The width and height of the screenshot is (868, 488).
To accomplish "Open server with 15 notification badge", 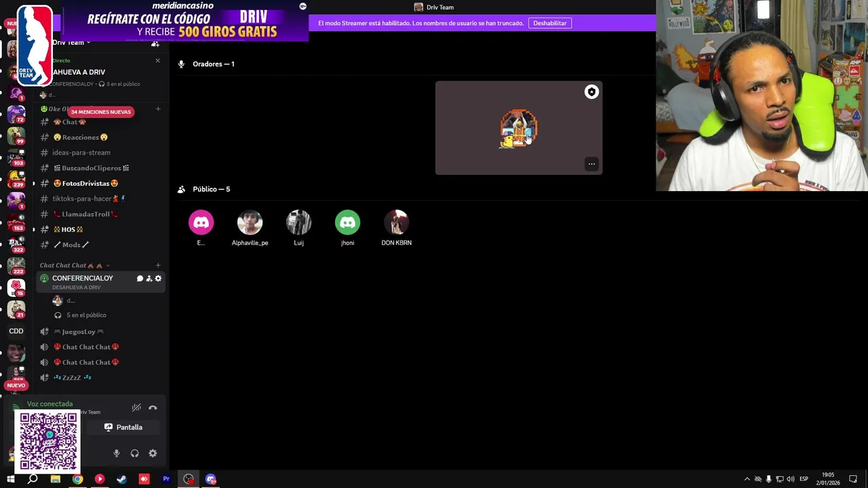I will click(x=16, y=287).
